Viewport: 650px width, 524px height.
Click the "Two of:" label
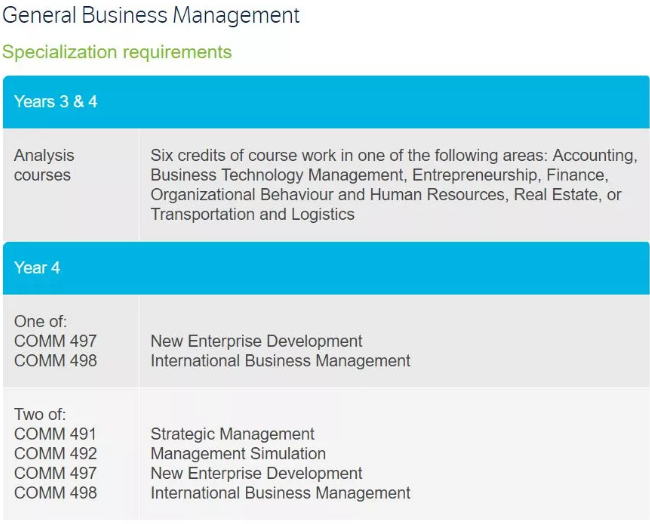[x=41, y=415]
